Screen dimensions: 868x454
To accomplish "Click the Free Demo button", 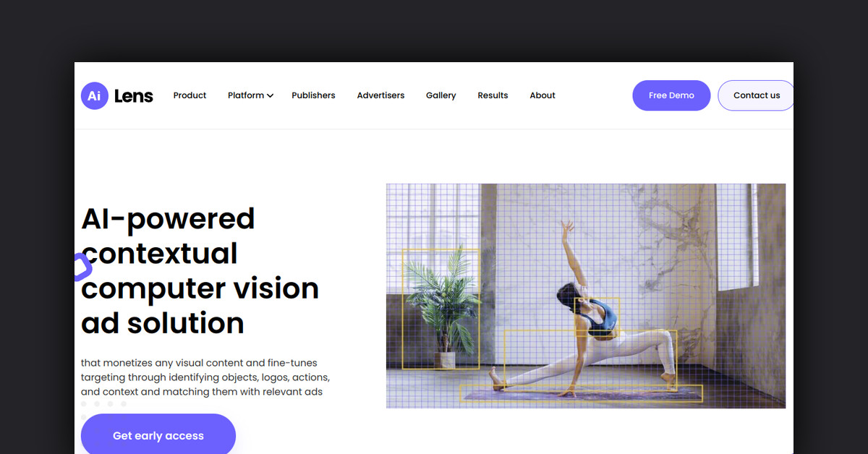I will point(671,95).
